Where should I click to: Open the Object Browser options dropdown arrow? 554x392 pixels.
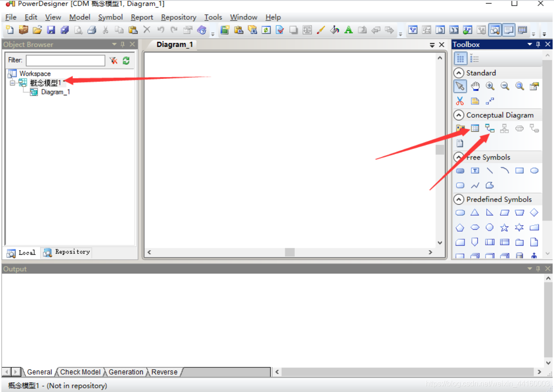point(115,44)
